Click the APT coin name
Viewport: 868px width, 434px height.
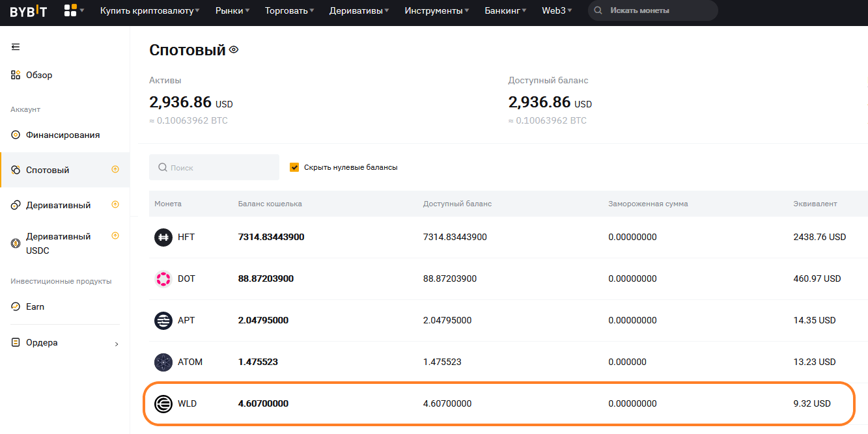pyautogui.click(x=186, y=320)
